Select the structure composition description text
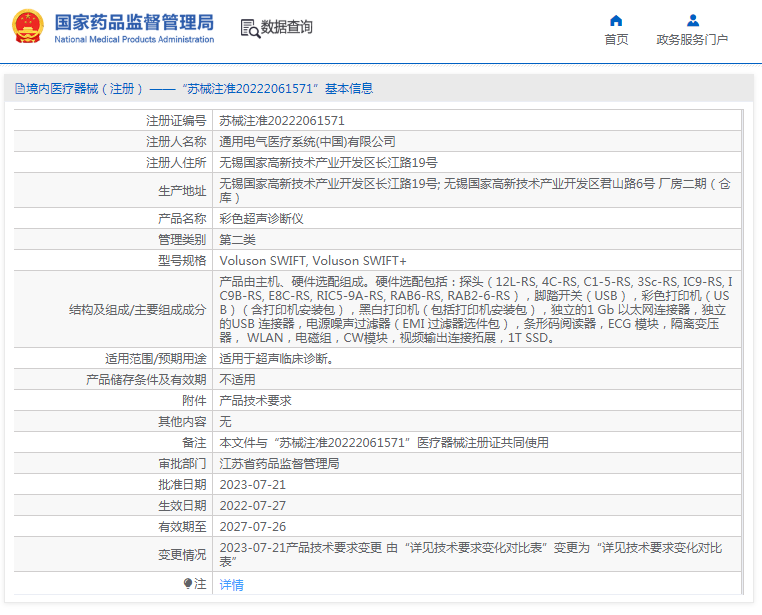This screenshot has width=762, height=615. 476,309
